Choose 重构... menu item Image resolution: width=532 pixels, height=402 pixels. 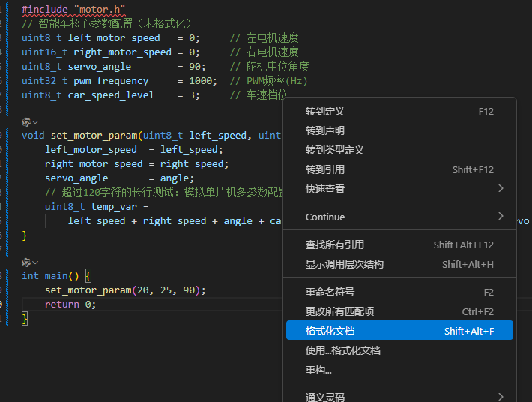click(399, 370)
